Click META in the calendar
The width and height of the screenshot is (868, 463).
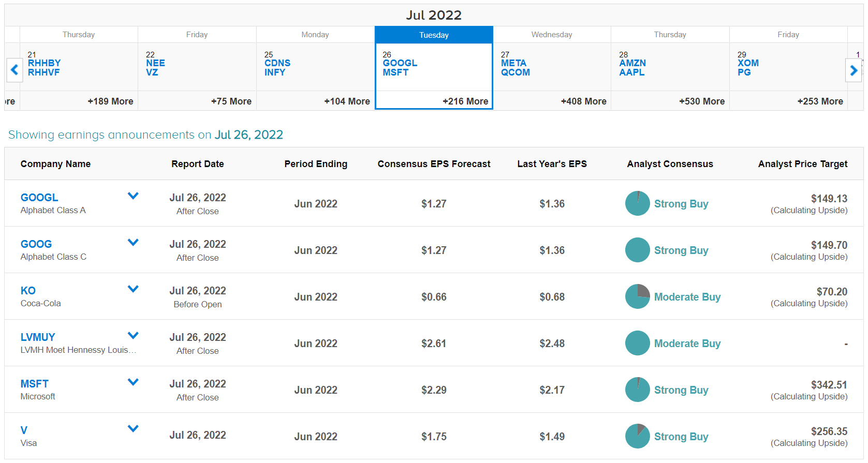513,63
